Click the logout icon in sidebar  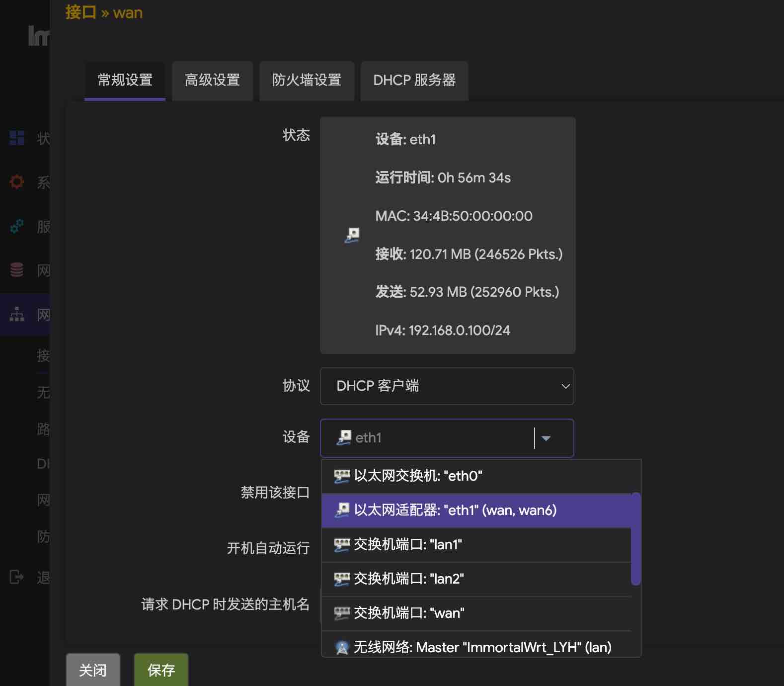click(17, 577)
